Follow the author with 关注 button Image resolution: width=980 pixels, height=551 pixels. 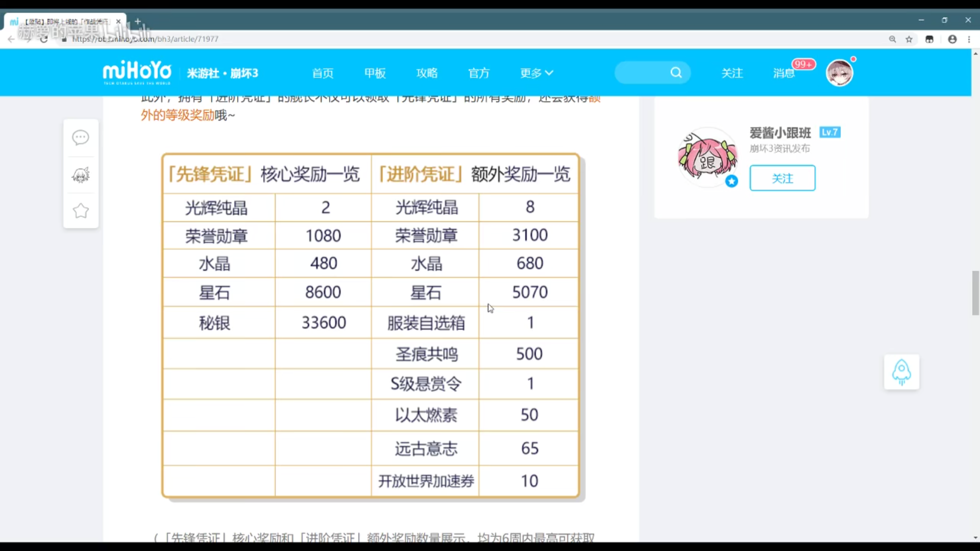782,178
